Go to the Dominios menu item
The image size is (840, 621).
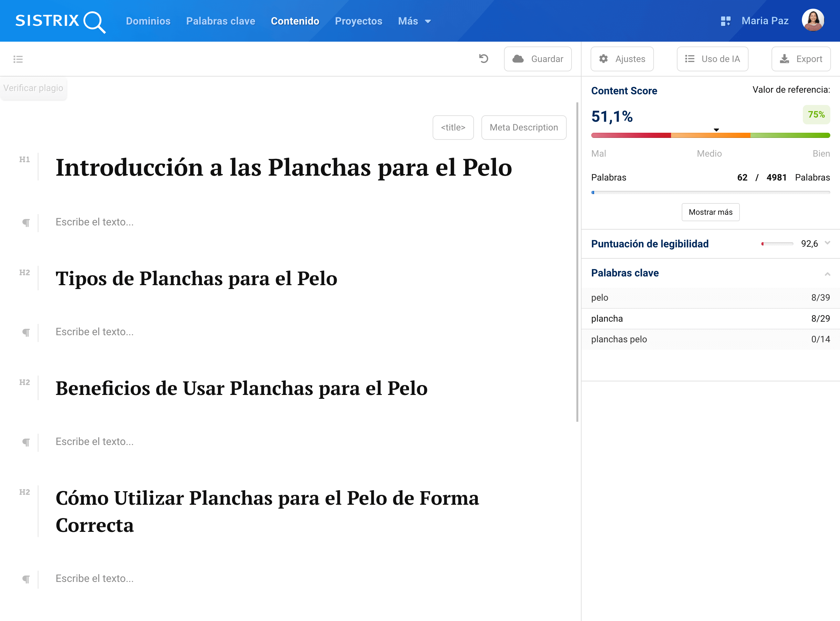click(x=148, y=21)
